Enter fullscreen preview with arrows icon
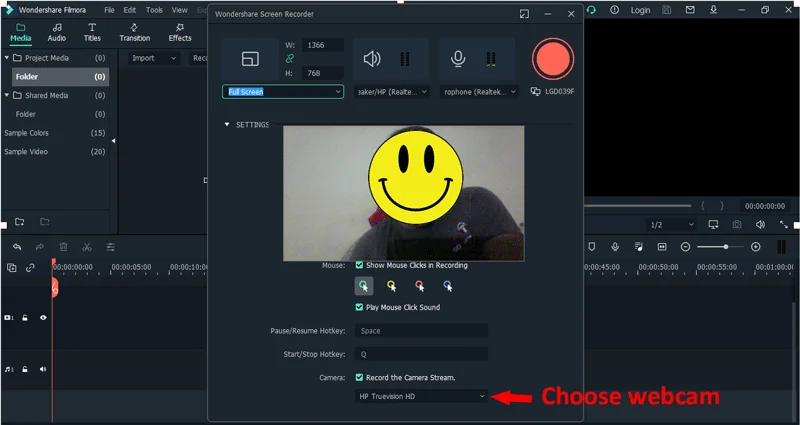 (784, 224)
